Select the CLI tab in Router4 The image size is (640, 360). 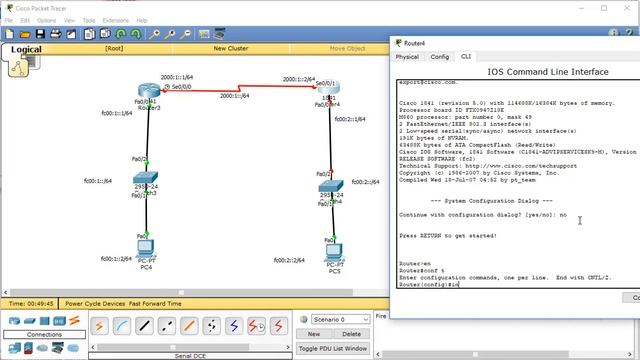(x=466, y=56)
